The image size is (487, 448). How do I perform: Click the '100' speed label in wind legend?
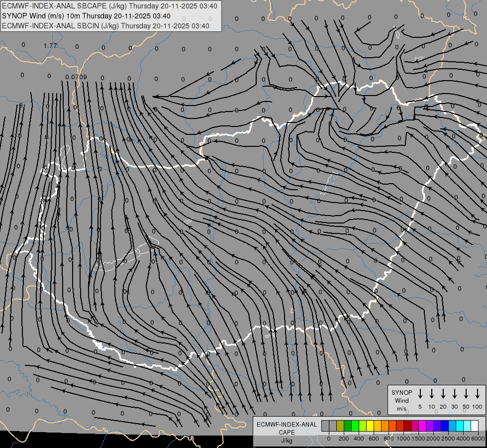tap(478, 407)
